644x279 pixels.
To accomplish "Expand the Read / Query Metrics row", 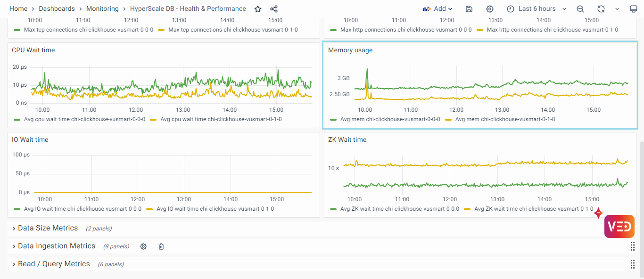I will (x=54, y=264).
